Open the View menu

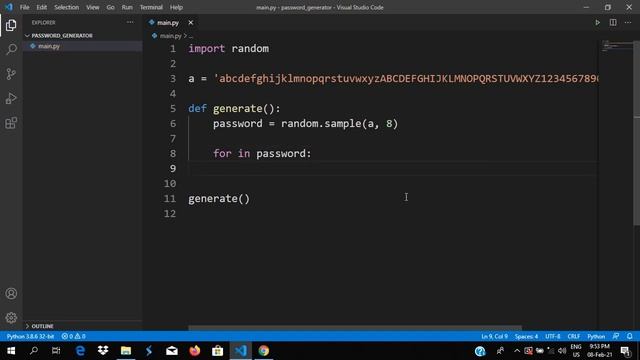pyautogui.click(x=93, y=7)
